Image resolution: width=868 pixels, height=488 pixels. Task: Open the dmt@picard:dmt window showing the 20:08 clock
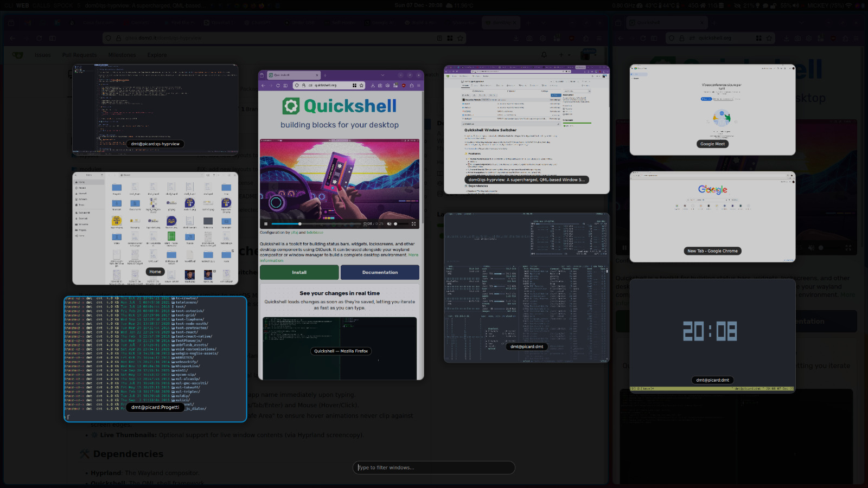tap(712, 335)
